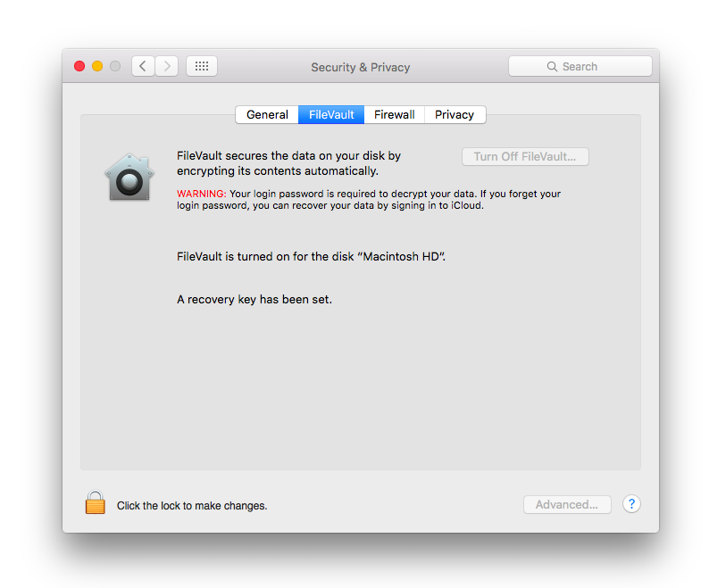Focus the Search input field
709x588 pixels.
click(x=589, y=67)
